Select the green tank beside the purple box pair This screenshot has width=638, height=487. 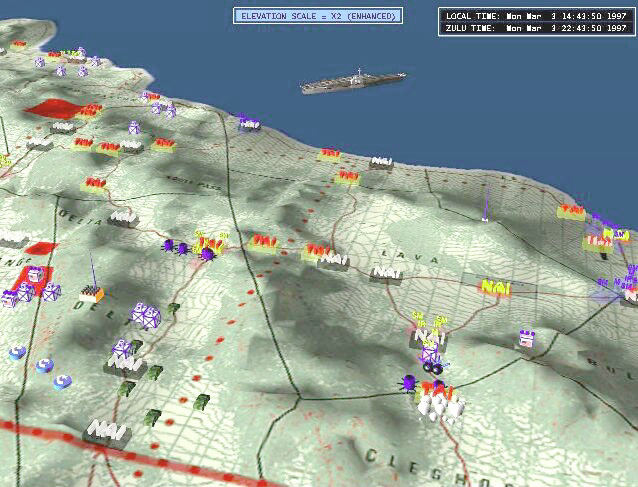click(173, 309)
